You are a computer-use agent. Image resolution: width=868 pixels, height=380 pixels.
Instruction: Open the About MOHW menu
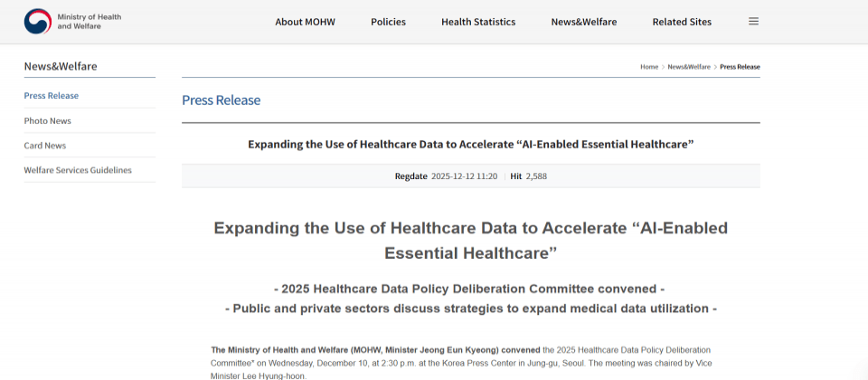[x=305, y=22]
